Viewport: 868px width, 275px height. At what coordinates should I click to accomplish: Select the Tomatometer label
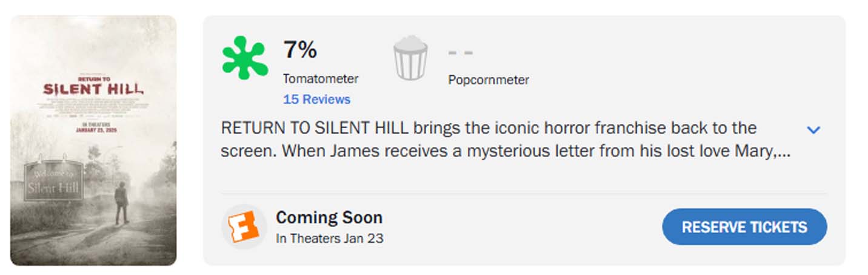321,79
